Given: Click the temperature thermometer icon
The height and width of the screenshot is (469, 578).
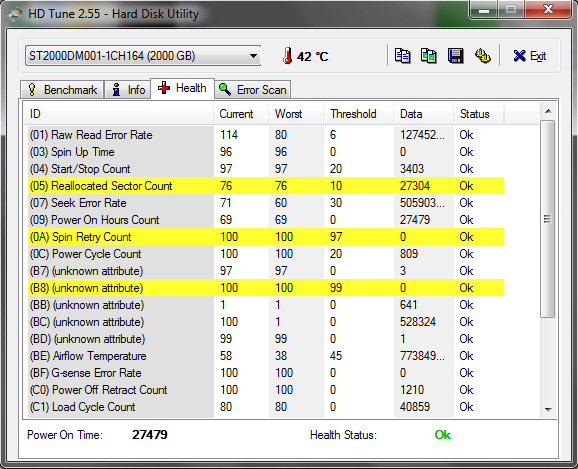Looking at the screenshot, I should 288,56.
